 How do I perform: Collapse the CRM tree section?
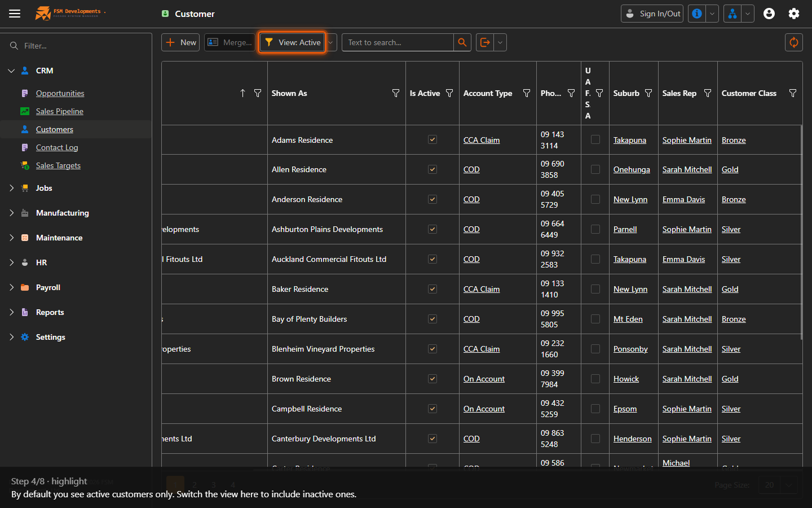tap(11, 71)
